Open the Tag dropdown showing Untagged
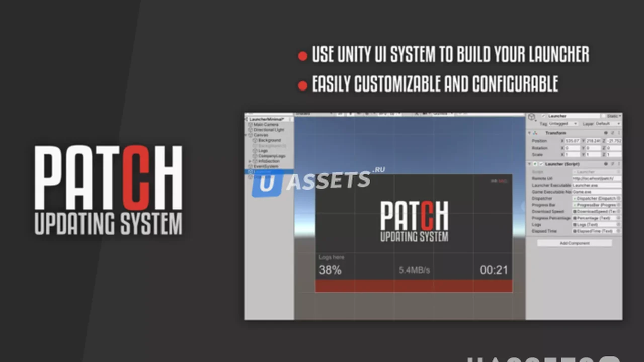This screenshot has width=644, height=362. click(563, 124)
